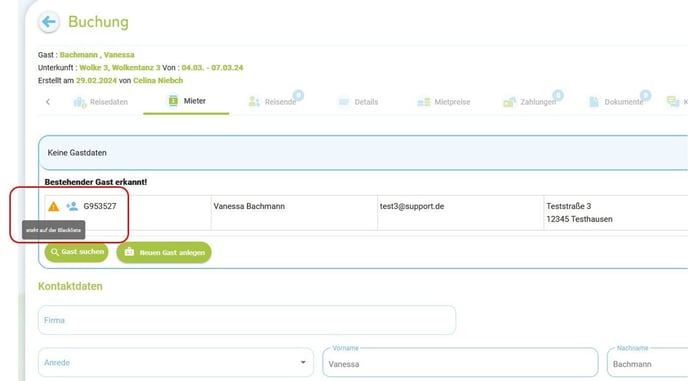Open the Anrede dropdown
This screenshot has width=688, height=381.
pos(176,363)
